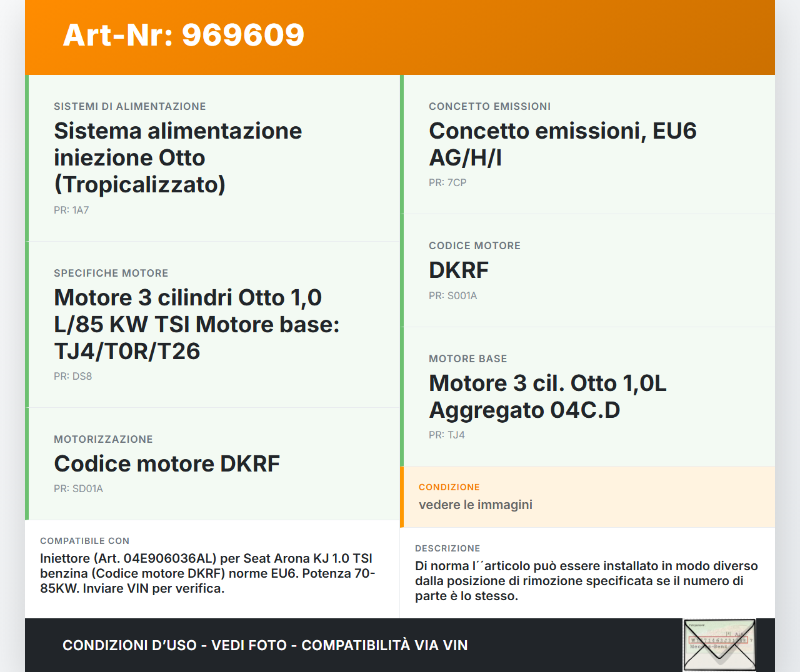Select the PR: S001A code label
Screen dimensions: 800x672
pos(452,295)
